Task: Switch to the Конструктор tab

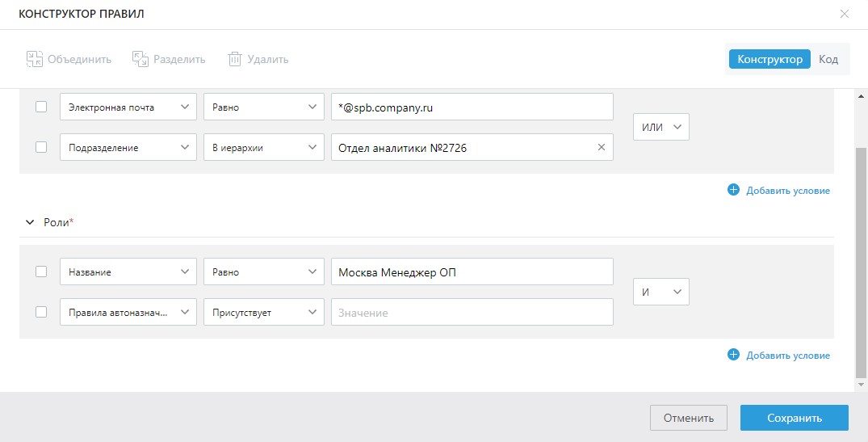Action: [769, 59]
